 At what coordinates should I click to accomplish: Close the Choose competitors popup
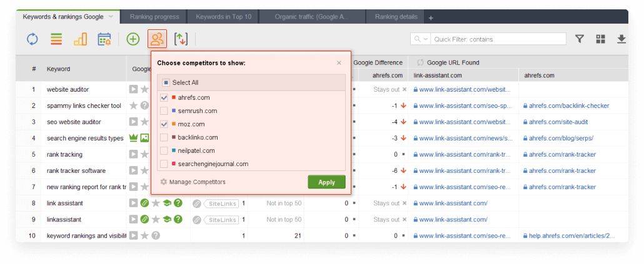(x=339, y=62)
